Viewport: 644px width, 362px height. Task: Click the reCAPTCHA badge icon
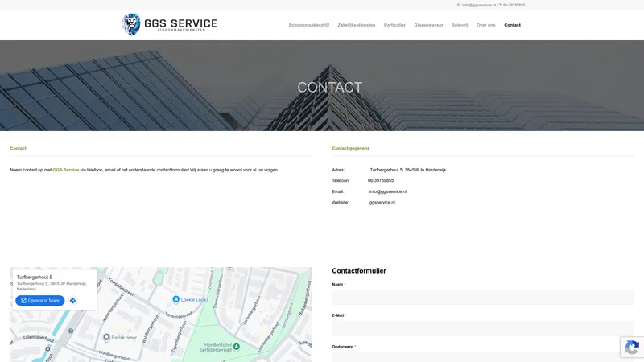[x=632, y=348]
